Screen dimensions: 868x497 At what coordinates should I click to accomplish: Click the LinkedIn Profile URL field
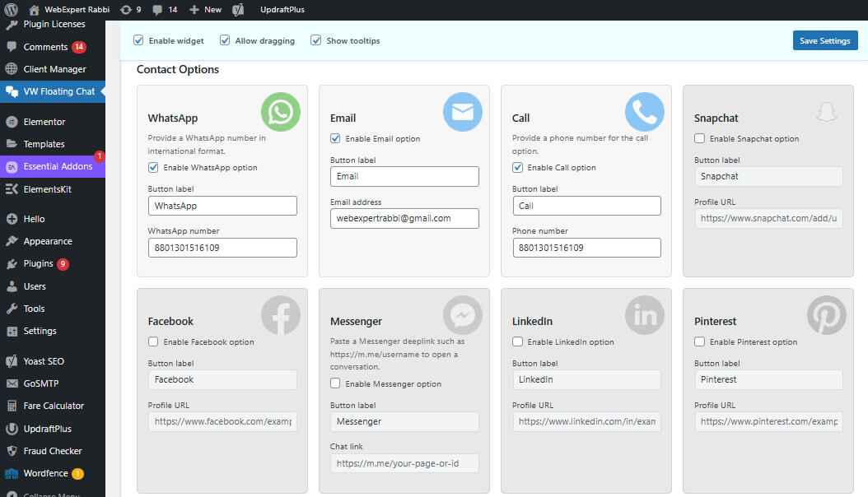coord(586,421)
